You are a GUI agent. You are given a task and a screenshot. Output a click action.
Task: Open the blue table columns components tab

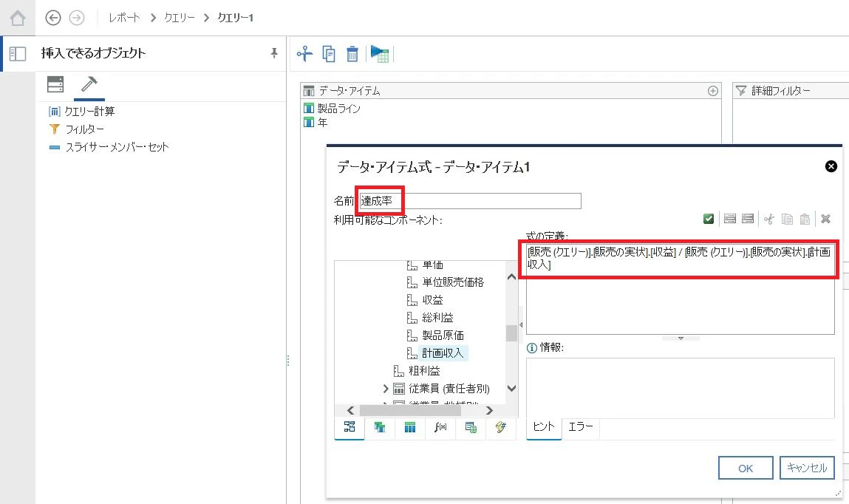click(x=410, y=427)
